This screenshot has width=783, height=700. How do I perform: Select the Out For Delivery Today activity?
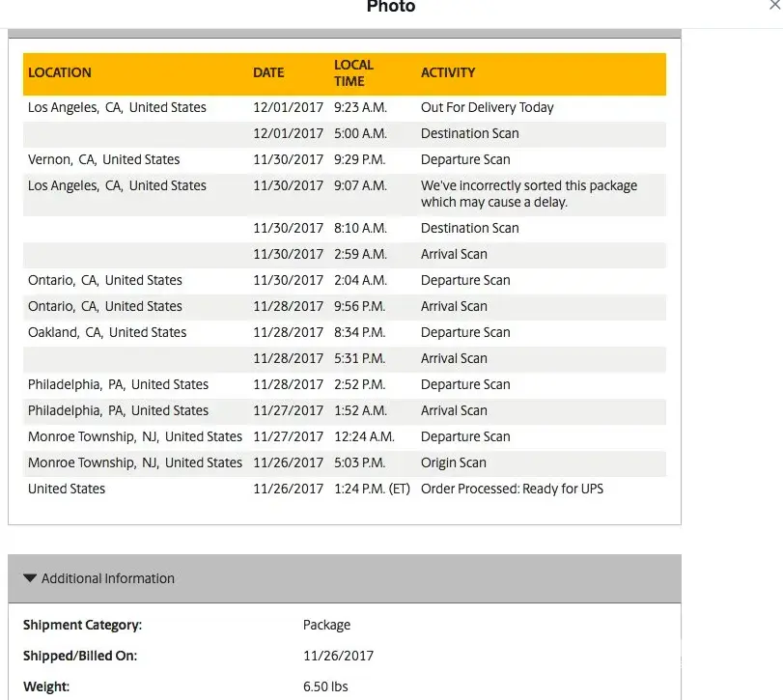coord(488,107)
